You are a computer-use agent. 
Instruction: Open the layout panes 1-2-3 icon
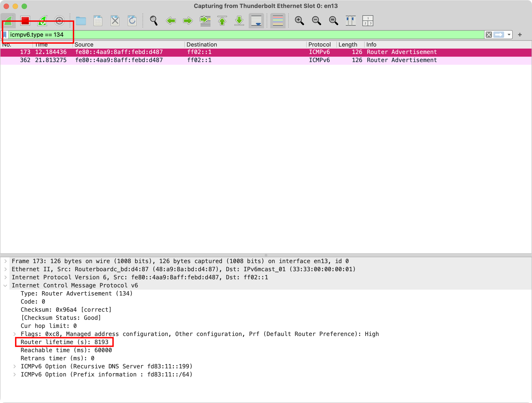(368, 21)
